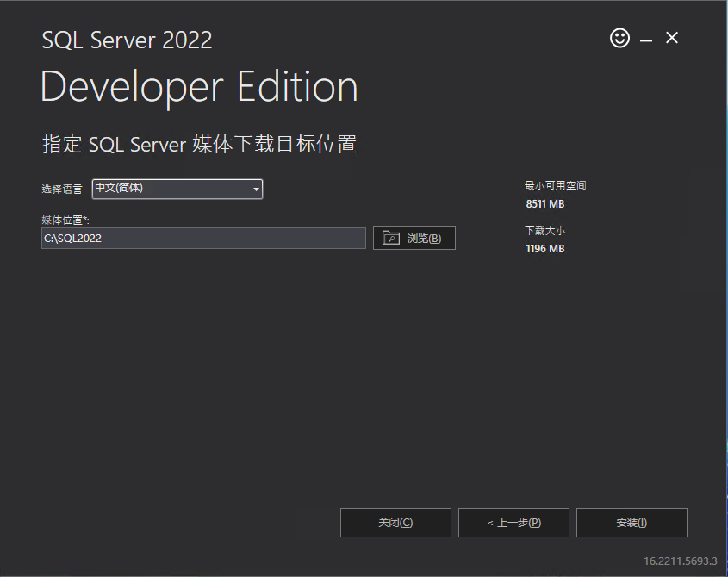Click the Developer Edition title text
This screenshot has width=728, height=577.
[x=199, y=87]
